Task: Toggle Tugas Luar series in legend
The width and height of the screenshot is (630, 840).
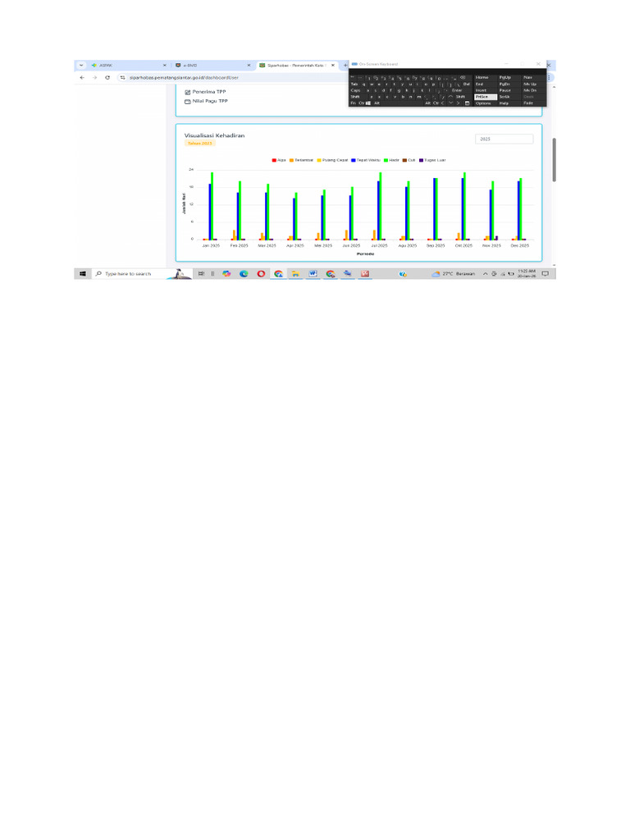Action: click(x=432, y=160)
